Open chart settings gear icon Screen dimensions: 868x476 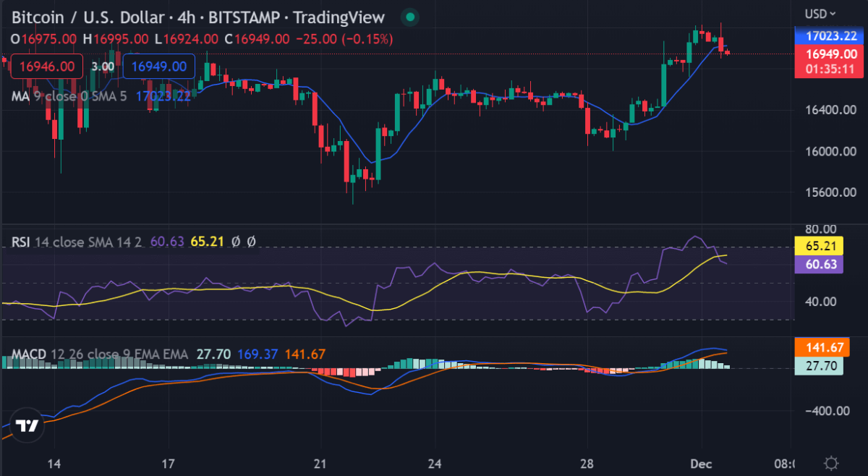[x=831, y=463]
